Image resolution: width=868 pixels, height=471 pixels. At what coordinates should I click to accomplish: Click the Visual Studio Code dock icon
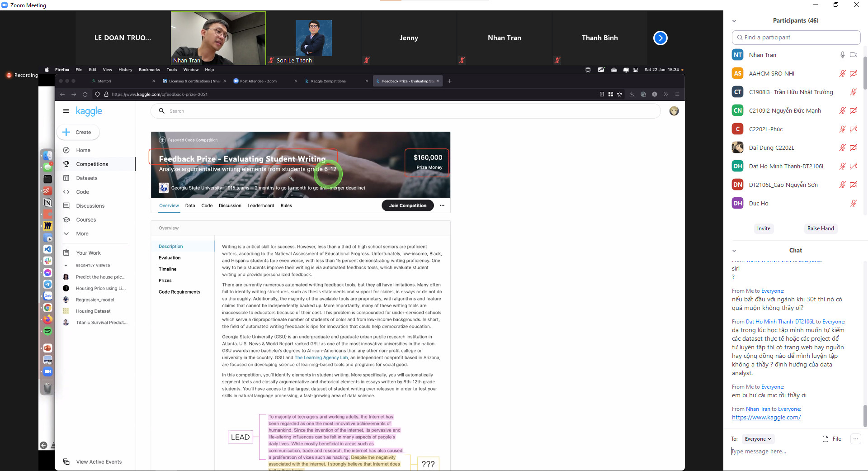[x=47, y=249]
